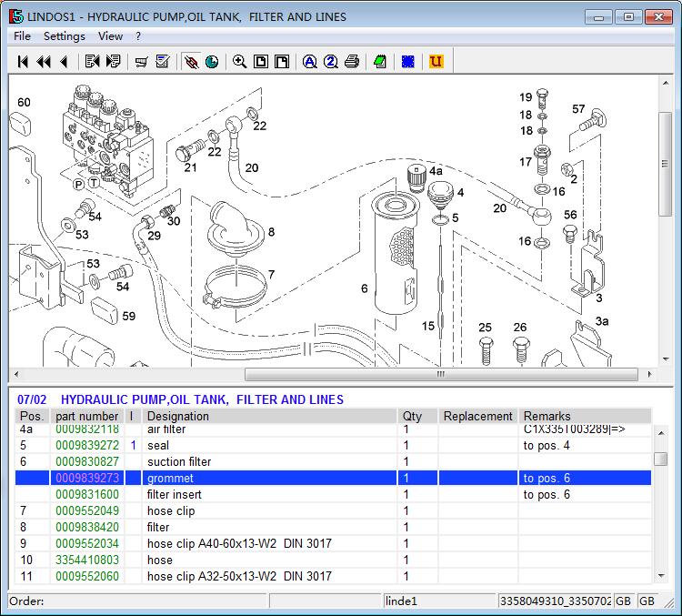The width and height of the screenshot is (682, 616).
Task: Click the diagram vertical scrollbar thumb
Action: pos(666,164)
